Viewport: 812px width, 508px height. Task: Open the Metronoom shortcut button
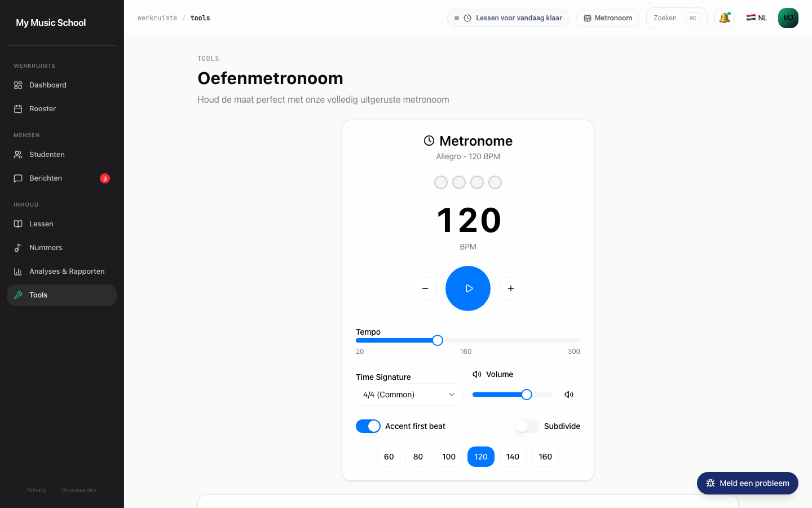pos(608,18)
